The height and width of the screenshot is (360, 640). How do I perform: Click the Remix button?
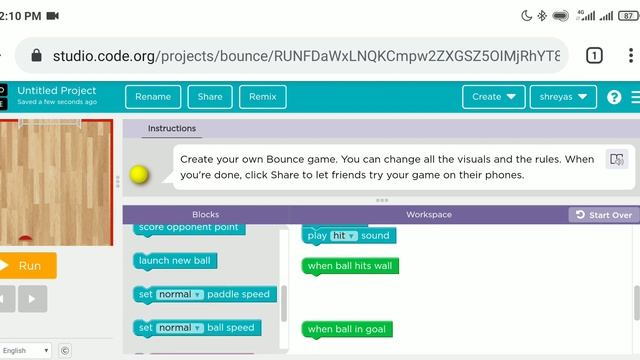[262, 97]
